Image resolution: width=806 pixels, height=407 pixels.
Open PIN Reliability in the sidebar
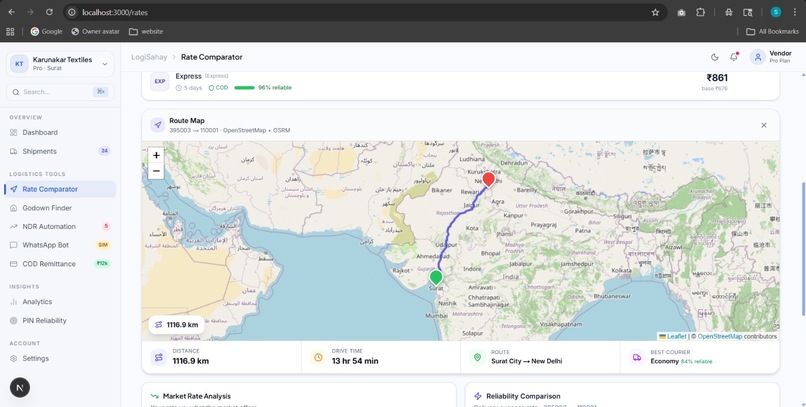point(60,321)
